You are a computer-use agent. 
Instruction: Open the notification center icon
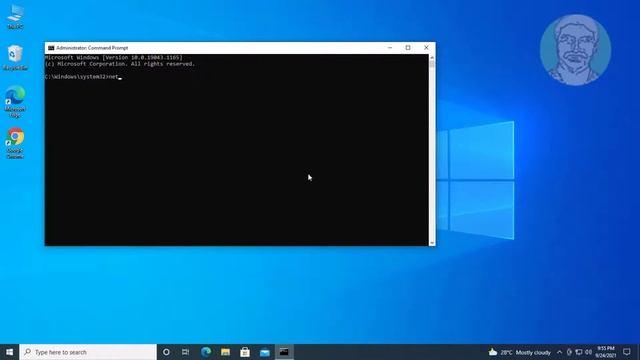tap(627, 352)
